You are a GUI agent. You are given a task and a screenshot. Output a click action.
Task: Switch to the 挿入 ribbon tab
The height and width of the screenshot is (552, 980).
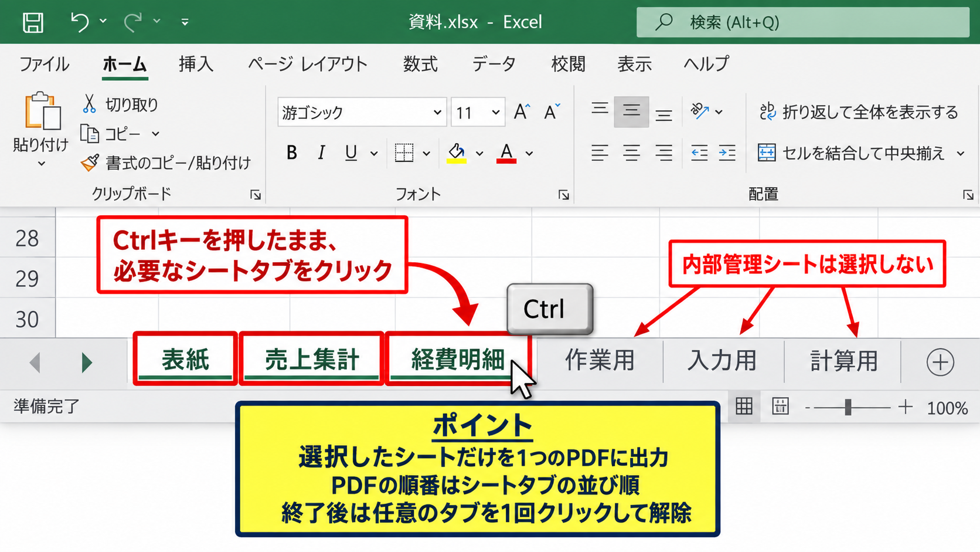[x=196, y=63]
